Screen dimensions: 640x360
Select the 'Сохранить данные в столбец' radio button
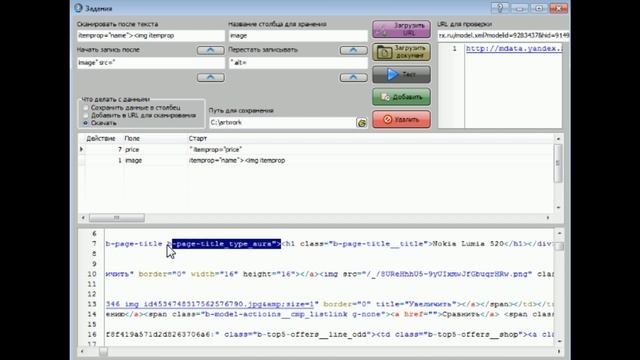pyautogui.click(x=86, y=108)
